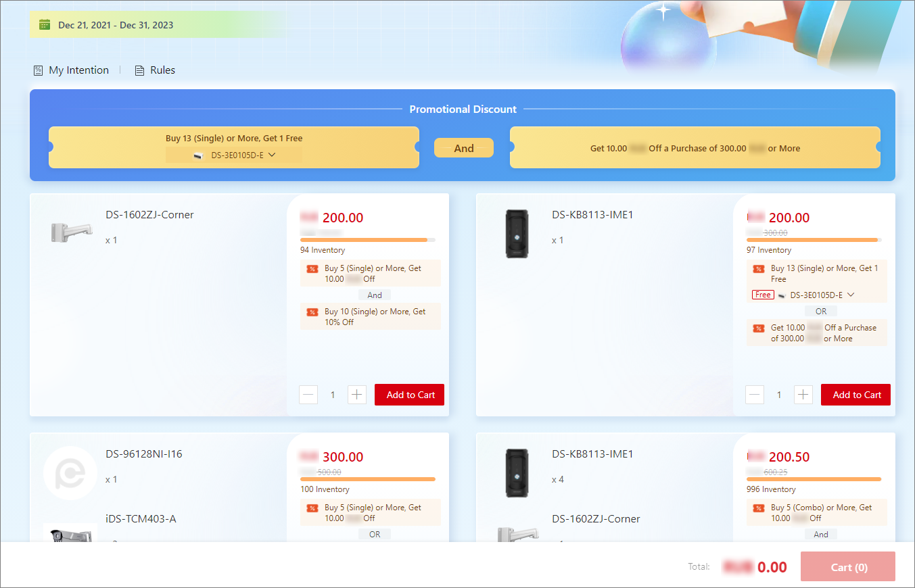Screen dimensions: 915x588
Task: Click the "94 Inventory" stock label
Action: 323,250
